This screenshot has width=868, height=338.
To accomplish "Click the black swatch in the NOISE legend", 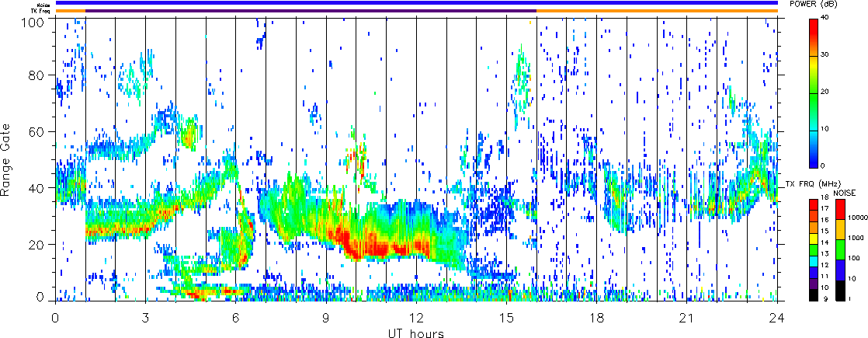I will [x=840, y=289].
